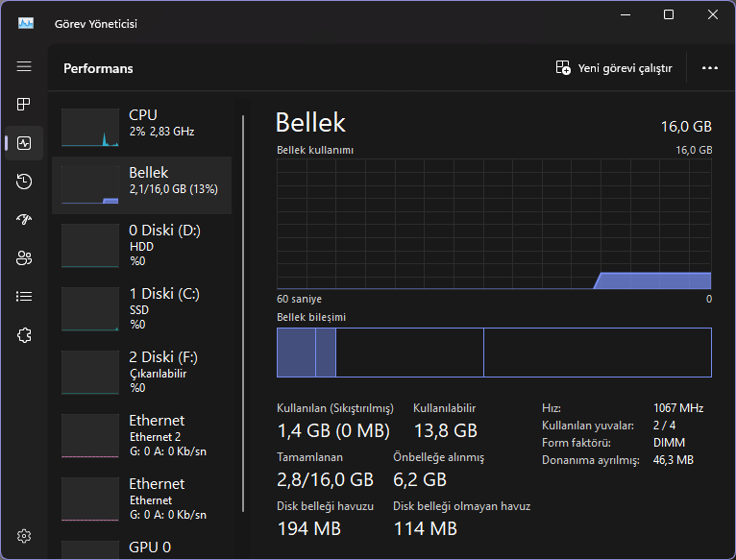Screen dimensions: 736x560
Task: Click the 'Bellek bileşimi' composition bar
Action: pos(494,353)
